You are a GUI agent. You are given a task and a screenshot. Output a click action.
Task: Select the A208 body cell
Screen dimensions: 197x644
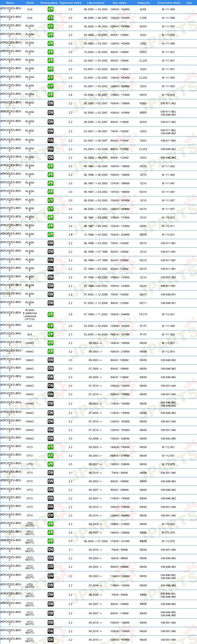(x=143, y=9)
